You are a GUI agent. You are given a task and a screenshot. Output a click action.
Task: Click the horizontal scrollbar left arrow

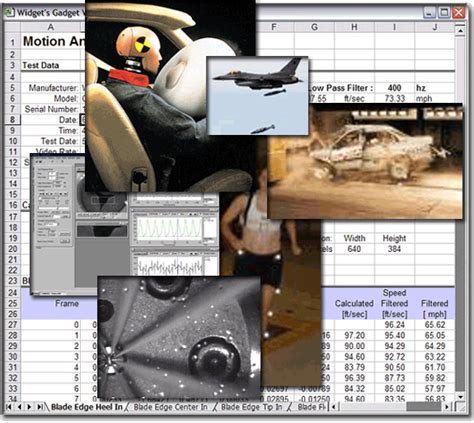click(x=333, y=407)
